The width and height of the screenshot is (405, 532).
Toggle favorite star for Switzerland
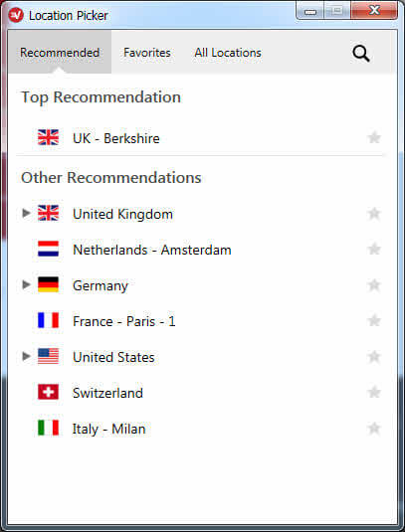[x=374, y=392]
